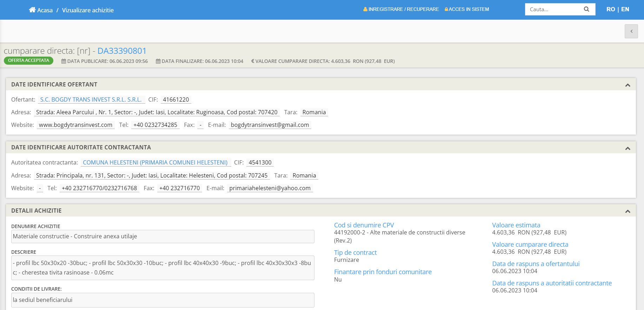Screen dimensions: 644x310
Task: Click the DESCRIERE text box
Action: click(163, 268)
